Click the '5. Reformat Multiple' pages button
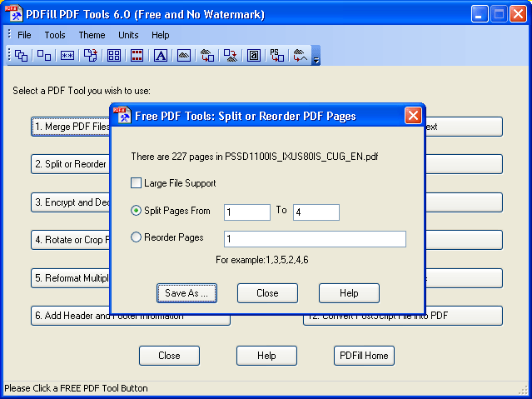Viewport: 532px width, 399px height. click(x=71, y=278)
